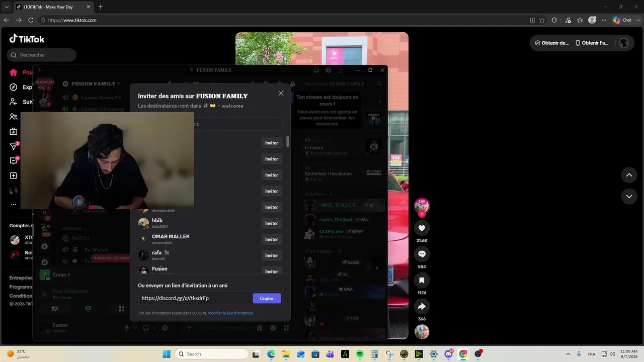Open the TikTok Upload plus icon

click(14, 175)
